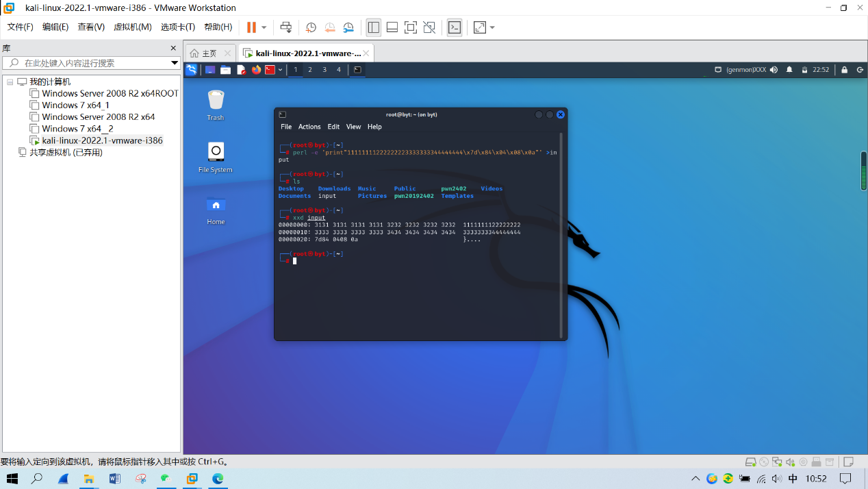Click the Kali panel clock 22:52

tap(820, 69)
